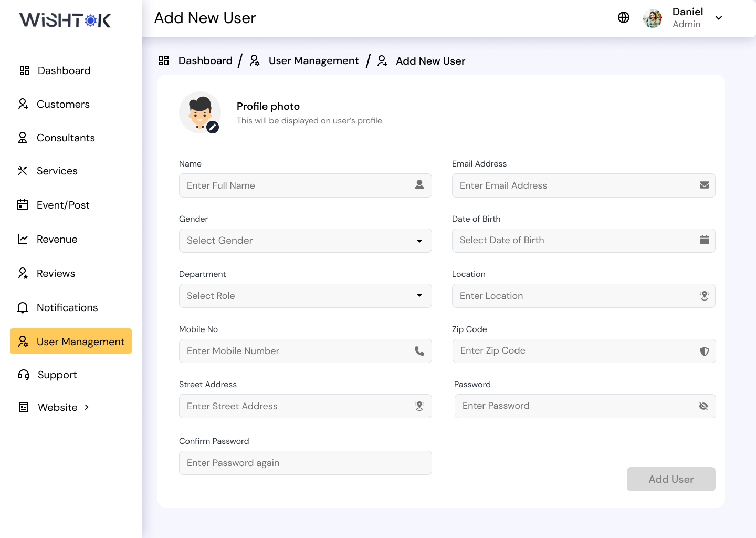Toggle password visibility eye icon
This screenshot has height=538, width=756.
pyautogui.click(x=703, y=406)
